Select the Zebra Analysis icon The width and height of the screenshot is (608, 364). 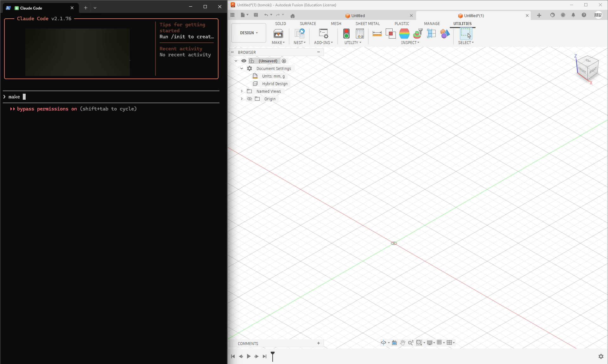[404, 34]
